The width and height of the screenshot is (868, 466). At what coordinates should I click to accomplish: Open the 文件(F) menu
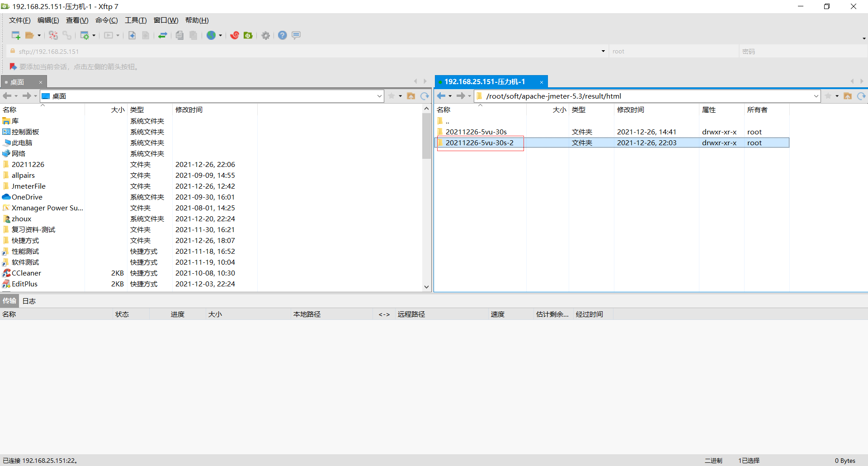click(x=19, y=20)
